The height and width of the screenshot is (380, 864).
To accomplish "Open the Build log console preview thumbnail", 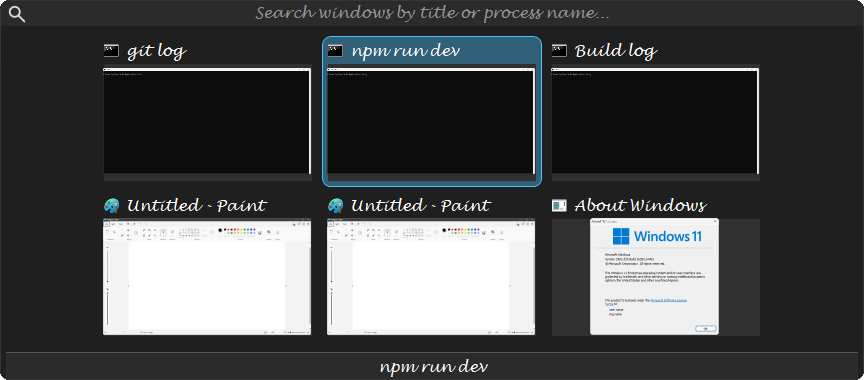I will tap(656, 122).
